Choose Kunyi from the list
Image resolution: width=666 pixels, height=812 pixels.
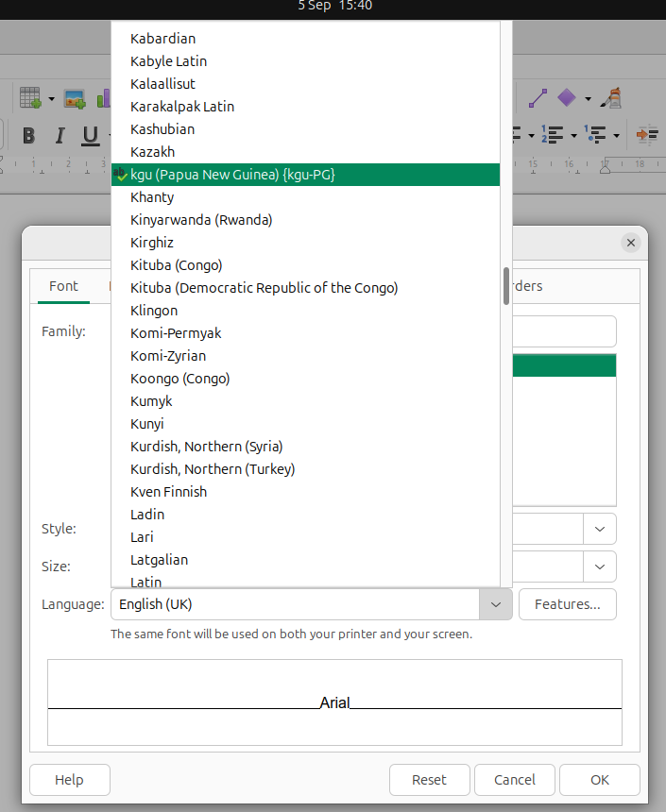(x=305, y=424)
